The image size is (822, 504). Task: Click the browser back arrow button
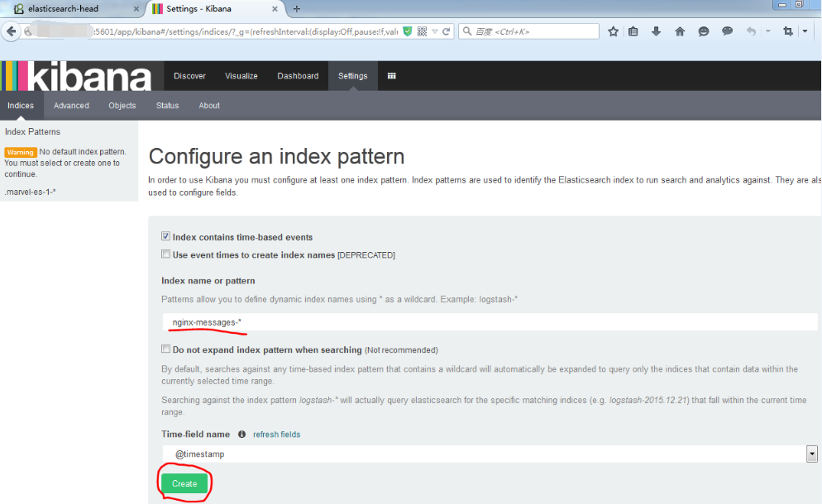(x=11, y=31)
